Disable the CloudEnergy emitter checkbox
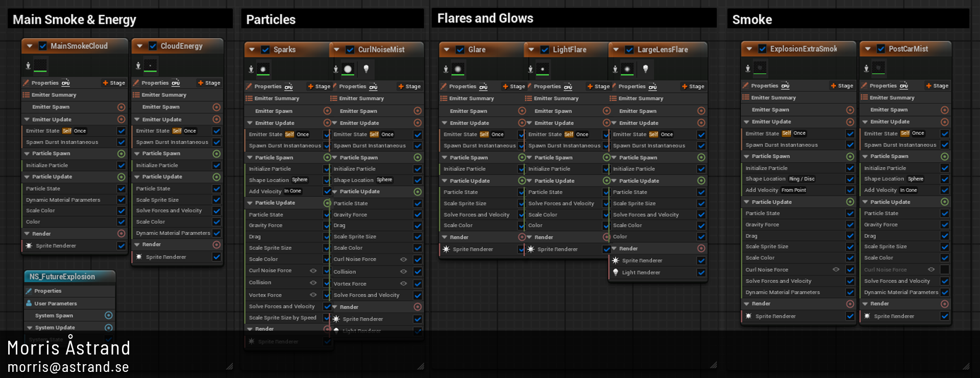This screenshot has height=378, width=980. (x=153, y=46)
